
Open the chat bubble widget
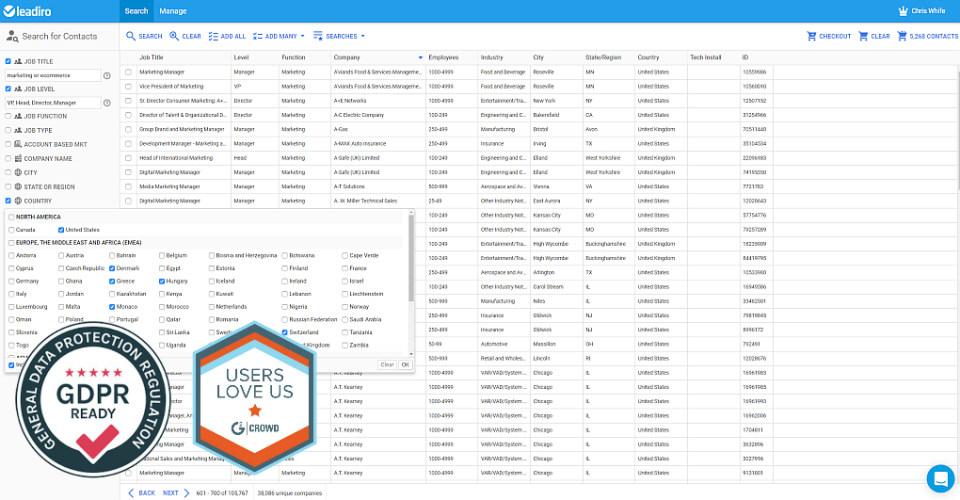(940, 479)
